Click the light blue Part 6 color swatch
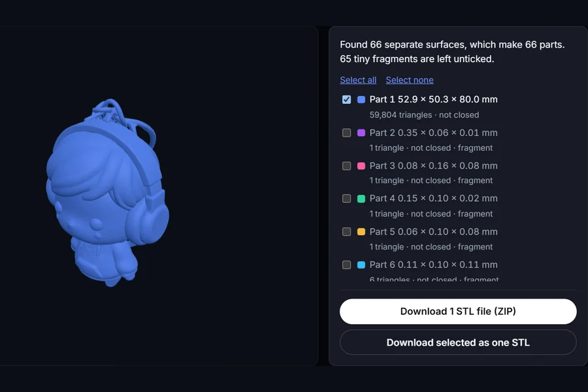 click(361, 265)
